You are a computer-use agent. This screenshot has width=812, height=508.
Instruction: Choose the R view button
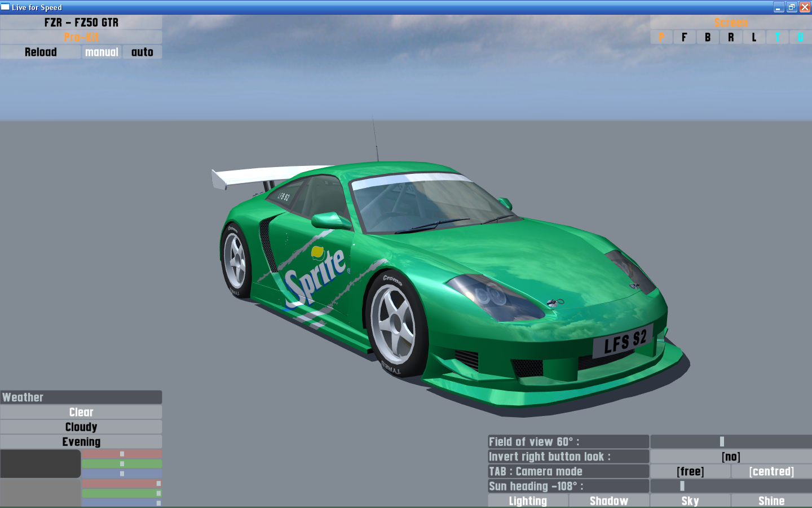[x=731, y=37]
